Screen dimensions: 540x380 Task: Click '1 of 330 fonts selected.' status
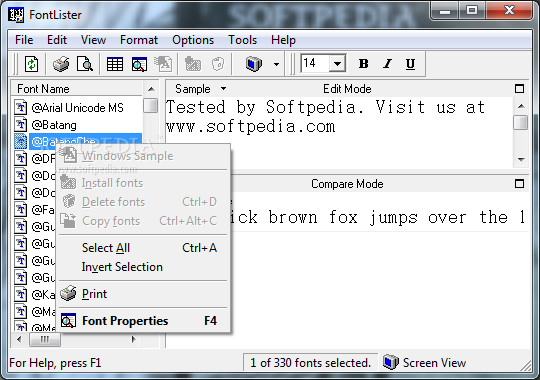pyautogui.click(x=310, y=363)
